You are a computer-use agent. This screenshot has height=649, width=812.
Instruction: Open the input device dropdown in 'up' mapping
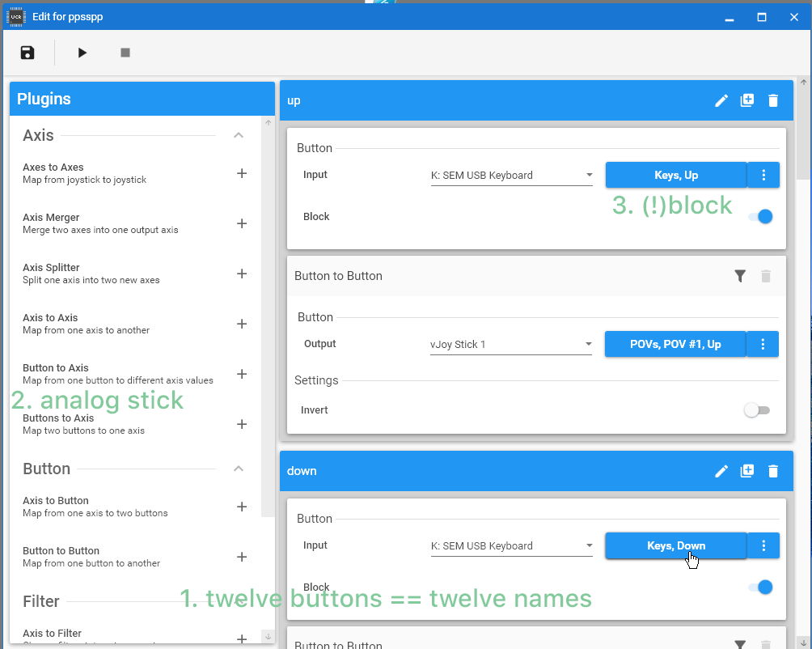(511, 176)
